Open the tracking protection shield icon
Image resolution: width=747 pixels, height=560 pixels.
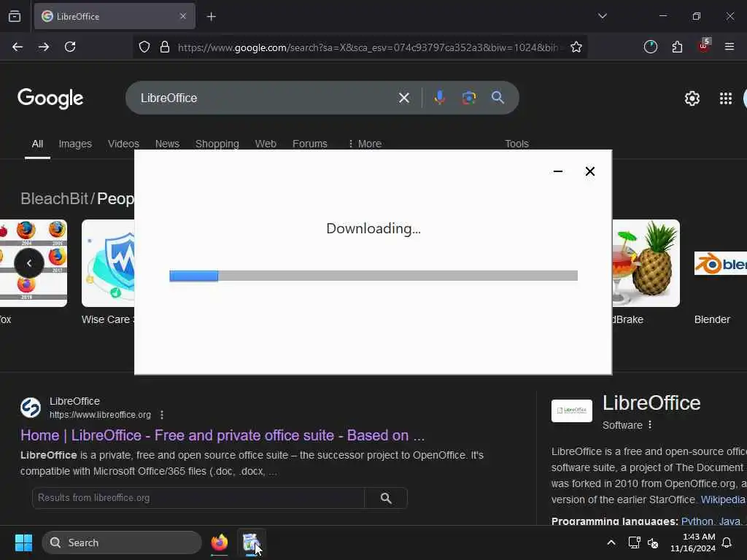pos(144,47)
